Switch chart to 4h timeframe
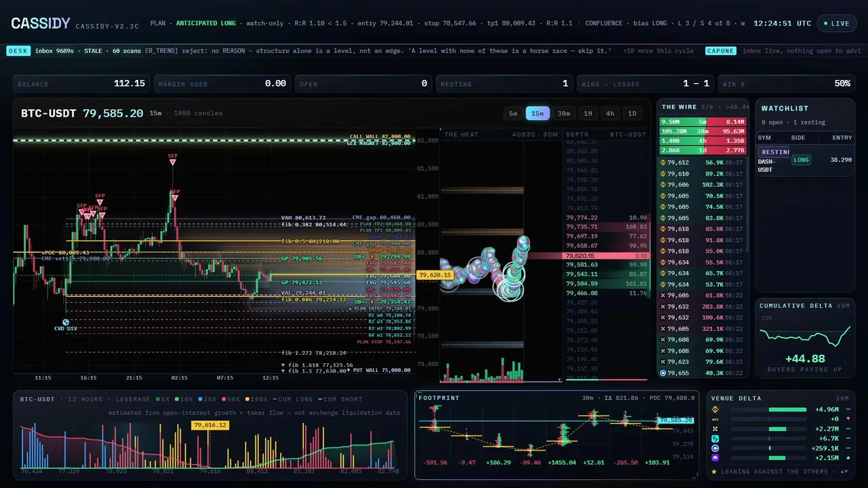This screenshot has width=868, height=488. coord(610,113)
